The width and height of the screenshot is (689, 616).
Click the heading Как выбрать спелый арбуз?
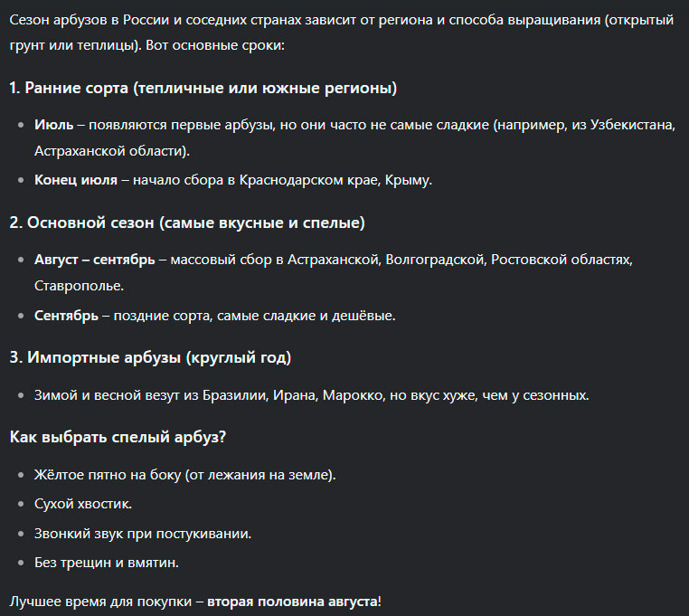click(118, 437)
